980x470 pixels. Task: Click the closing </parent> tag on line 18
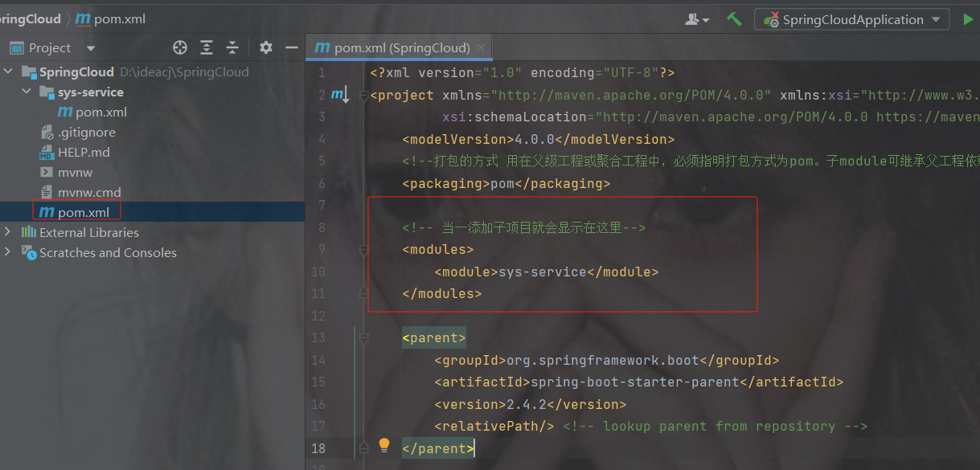[x=438, y=448]
